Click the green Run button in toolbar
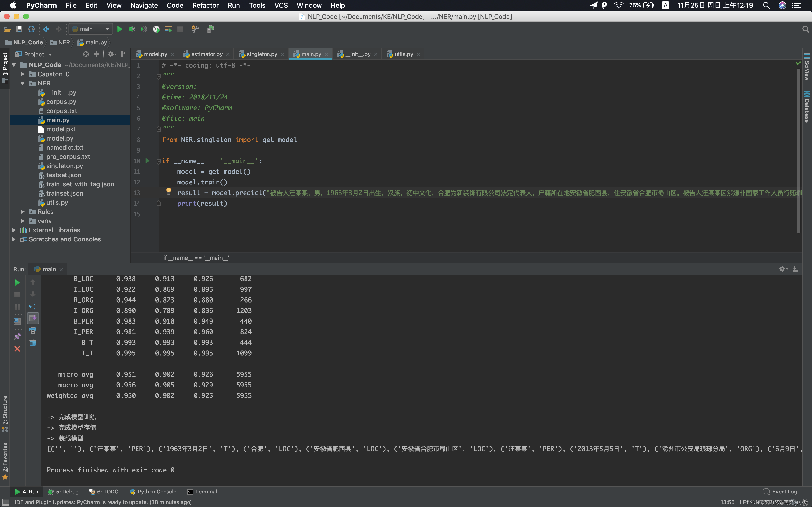812x507 pixels. [x=119, y=29]
